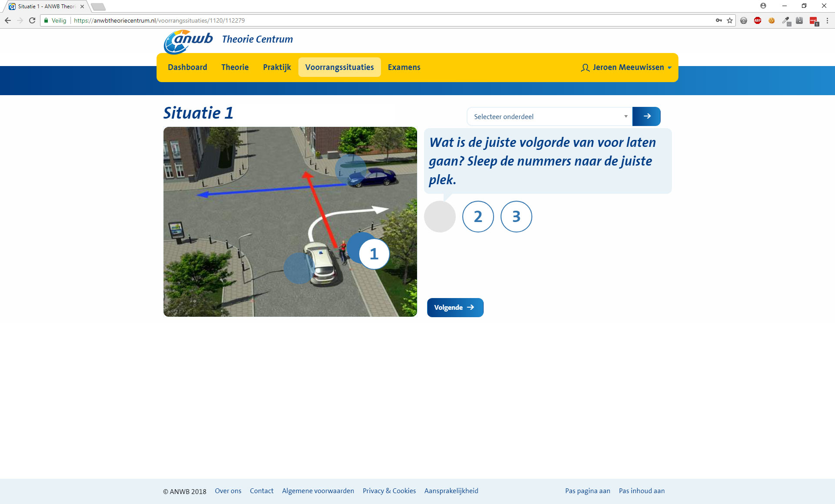Click the Adblock Plus extension icon
The width and height of the screenshot is (835, 504).
[x=758, y=20]
